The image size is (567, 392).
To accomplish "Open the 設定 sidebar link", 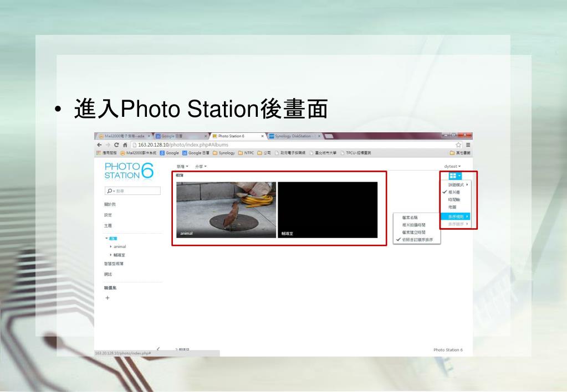I will [x=108, y=215].
